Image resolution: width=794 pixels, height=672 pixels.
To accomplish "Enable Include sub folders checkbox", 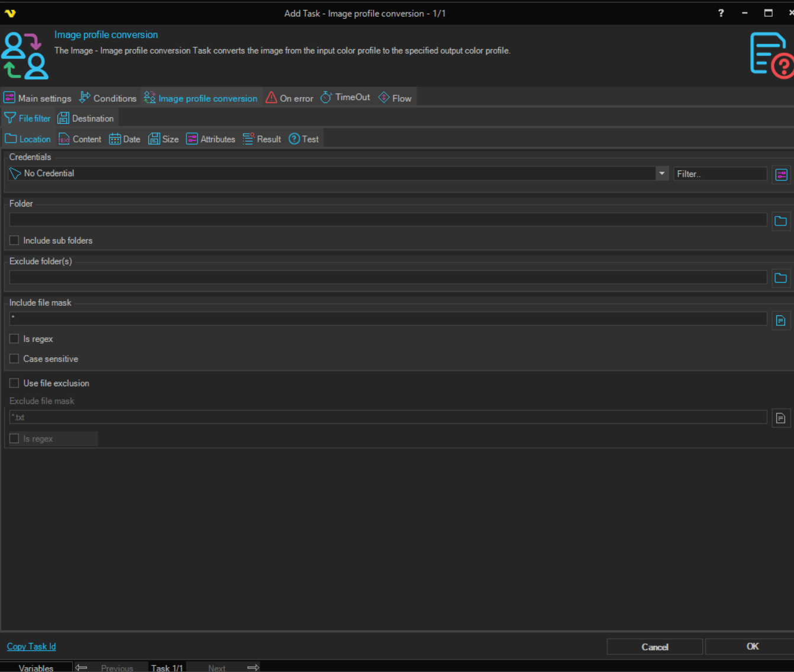I will [14, 240].
